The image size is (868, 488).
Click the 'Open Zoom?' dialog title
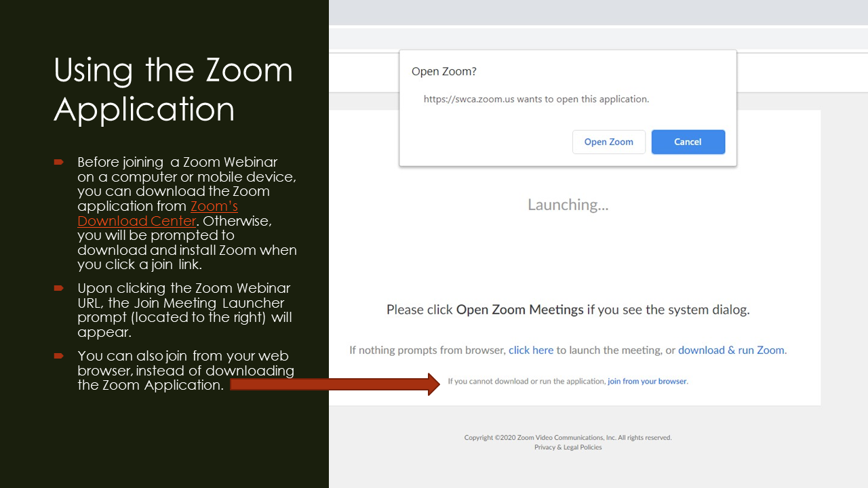(x=444, y=71)
